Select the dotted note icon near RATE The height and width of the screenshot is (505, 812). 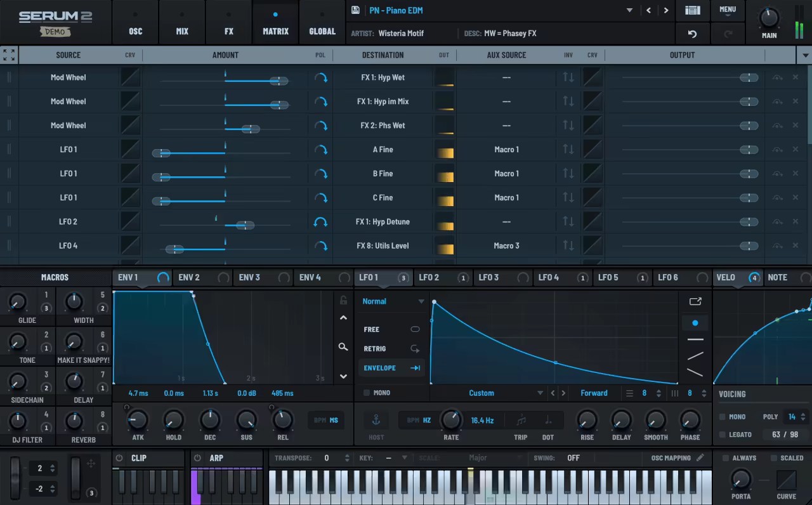pyautogui.click(x=547, y=420)
